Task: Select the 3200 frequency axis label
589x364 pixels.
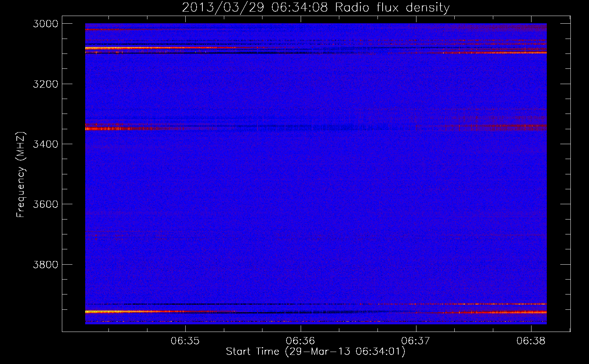Action: click(x=46, y=84)
